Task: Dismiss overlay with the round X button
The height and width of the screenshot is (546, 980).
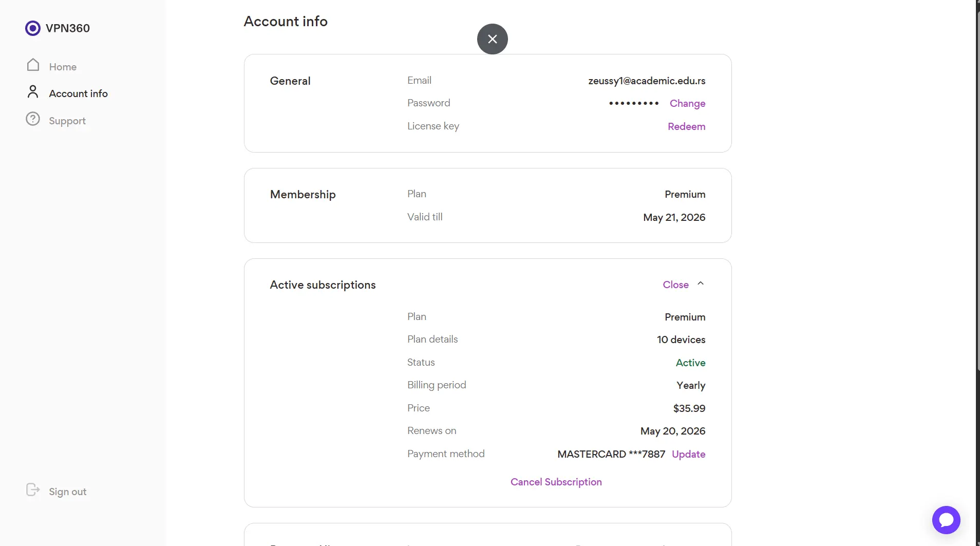Action: point(492,39)
